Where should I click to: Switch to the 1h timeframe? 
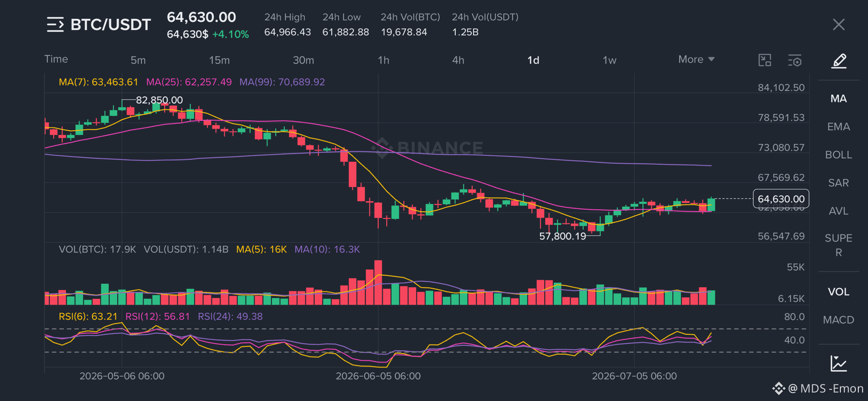point(383,60)
